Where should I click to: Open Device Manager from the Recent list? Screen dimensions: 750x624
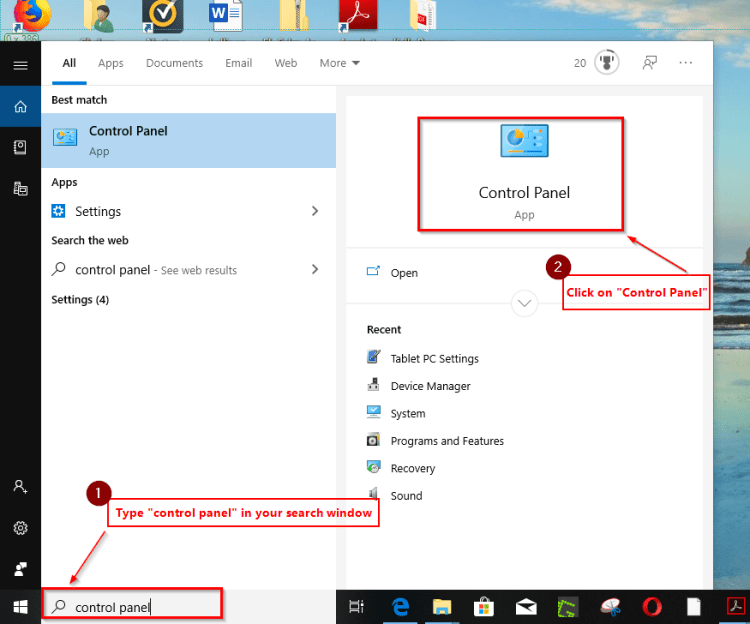pos(430,386)
